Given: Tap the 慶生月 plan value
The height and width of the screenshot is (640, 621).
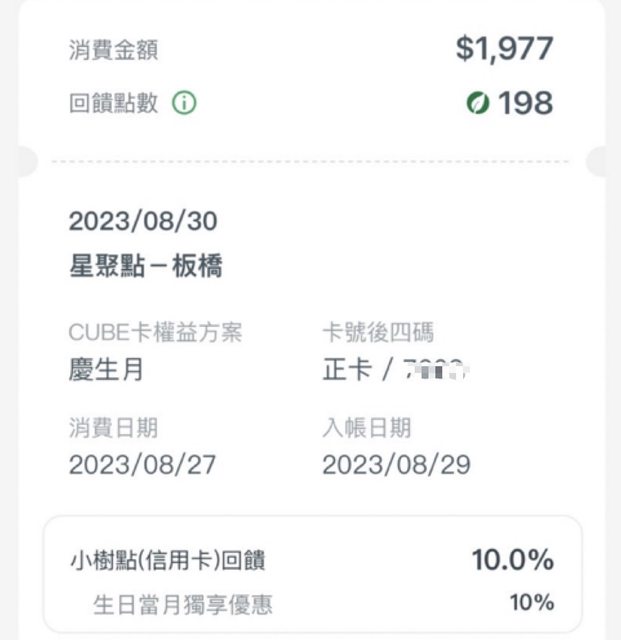Looking at the screenshot, I should tap(106, 369).
